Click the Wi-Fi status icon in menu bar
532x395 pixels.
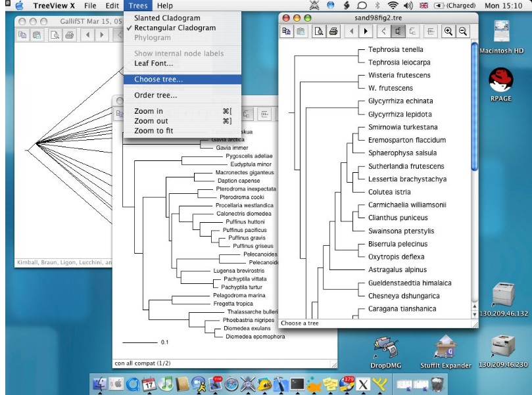point(393,5)
